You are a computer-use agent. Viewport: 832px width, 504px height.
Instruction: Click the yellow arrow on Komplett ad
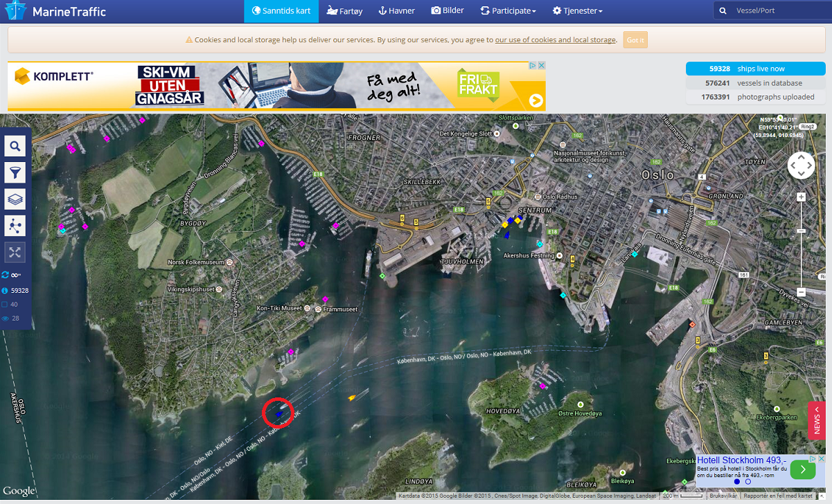tap(536, 100)
